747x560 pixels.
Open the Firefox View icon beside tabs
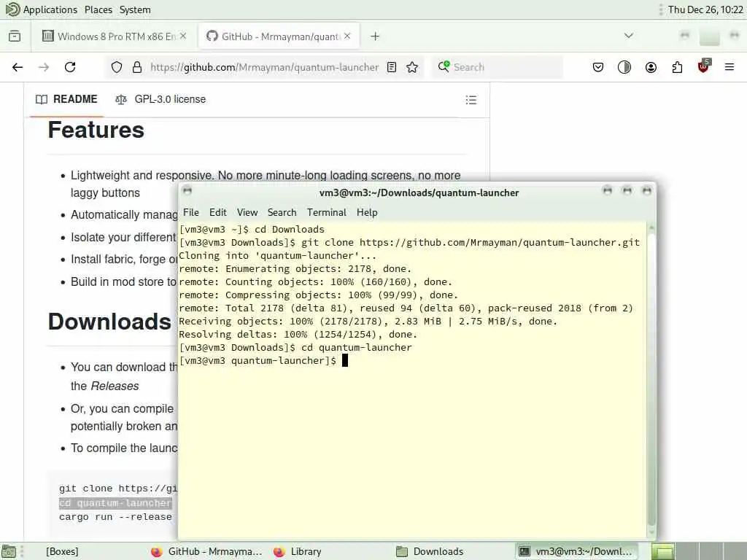(x=15, y=36)
